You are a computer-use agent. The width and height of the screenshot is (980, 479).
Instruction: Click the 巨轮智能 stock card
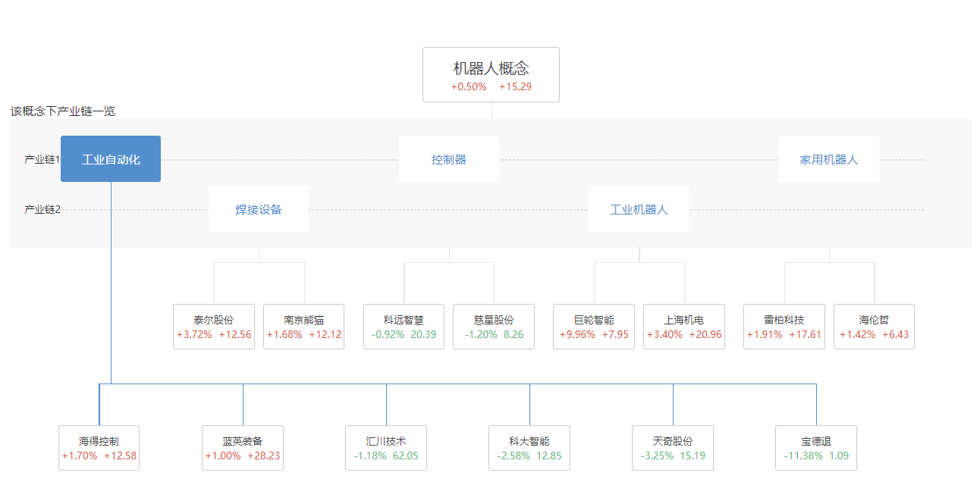coord(594,327)
